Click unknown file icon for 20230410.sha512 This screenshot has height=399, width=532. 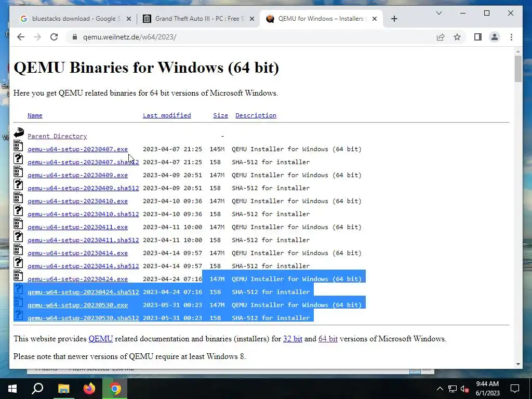[x=18, y=210]
